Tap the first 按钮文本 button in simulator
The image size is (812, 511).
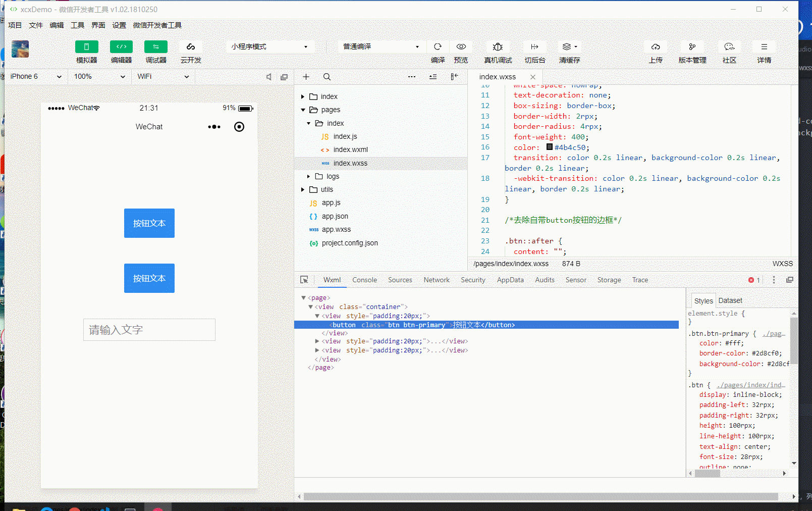pyautogui.click(x=149, y=223)
